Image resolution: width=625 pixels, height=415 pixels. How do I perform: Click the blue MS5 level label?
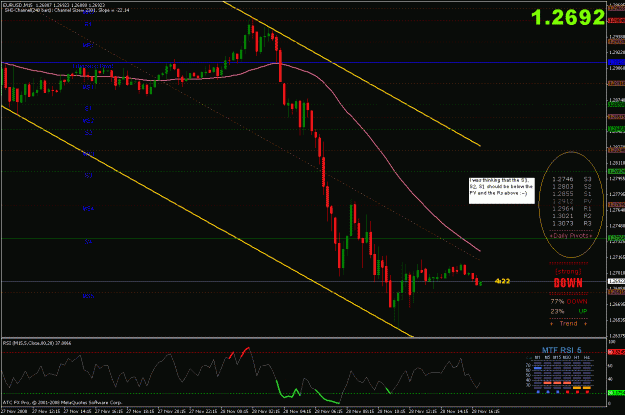pos(88,296)
